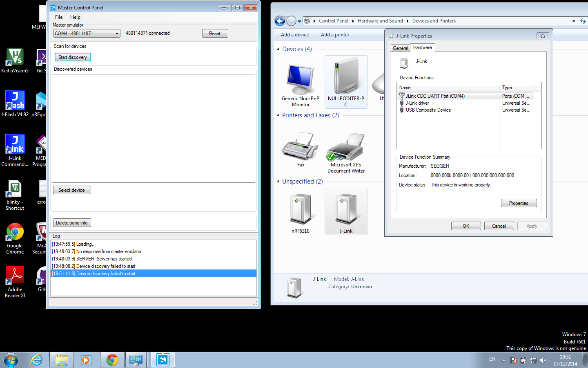Viewport: 588px width, 368px height.
Task: Click Add a printer in toolbar
Action: 335,35
